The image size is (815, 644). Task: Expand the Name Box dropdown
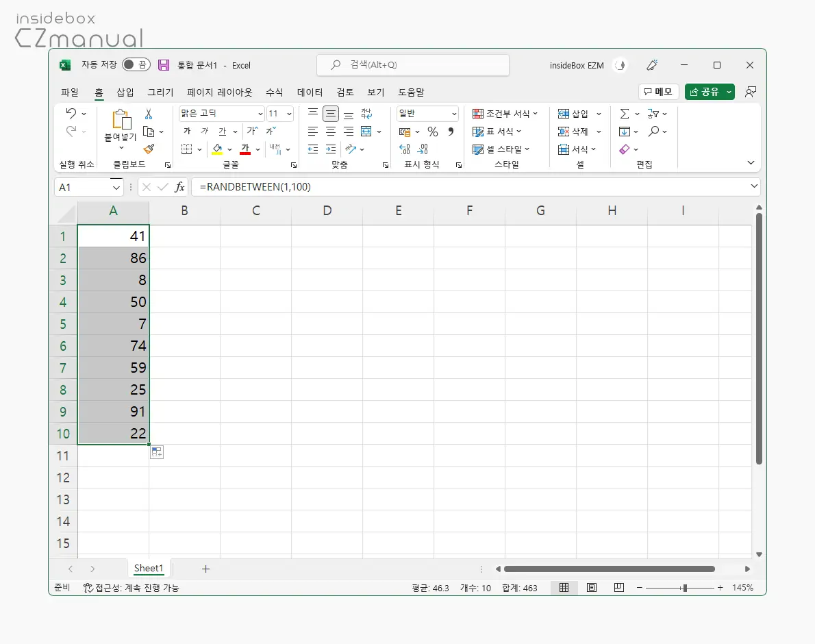point(116,187)
